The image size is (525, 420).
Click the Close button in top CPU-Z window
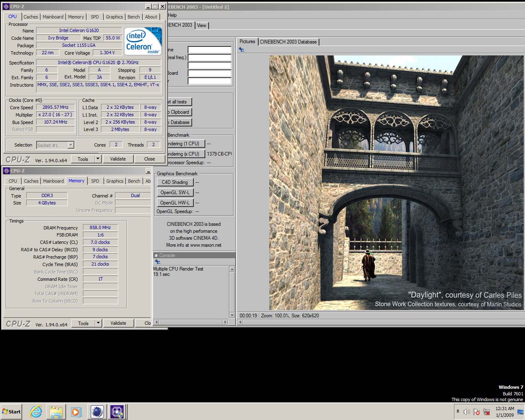click(x=149, y=159)
